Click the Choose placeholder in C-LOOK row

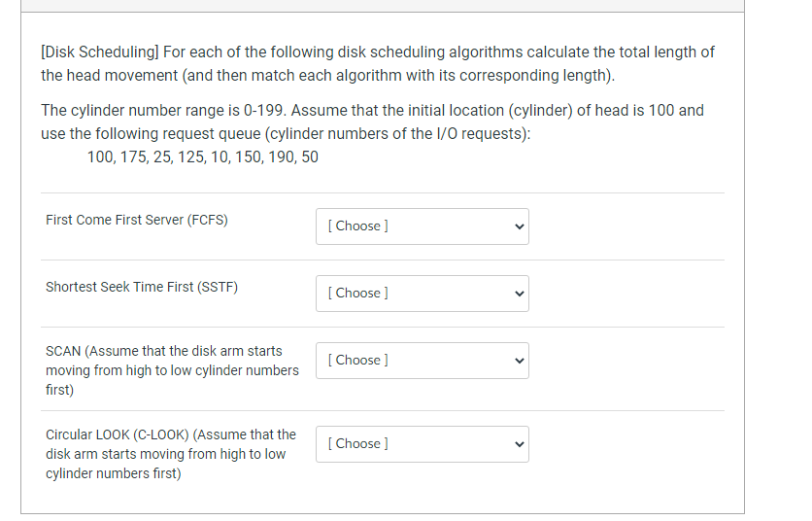tap(357, 444)
